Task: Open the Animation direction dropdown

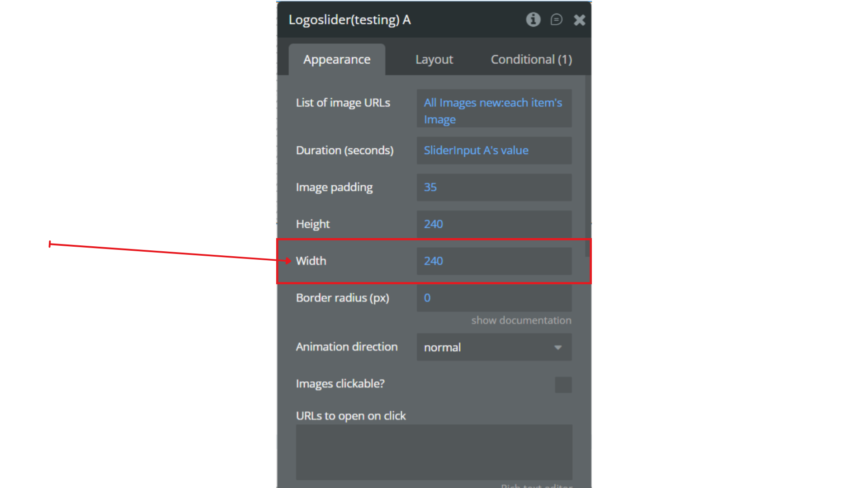Action: pyautogui.click(x=487, y=347)
